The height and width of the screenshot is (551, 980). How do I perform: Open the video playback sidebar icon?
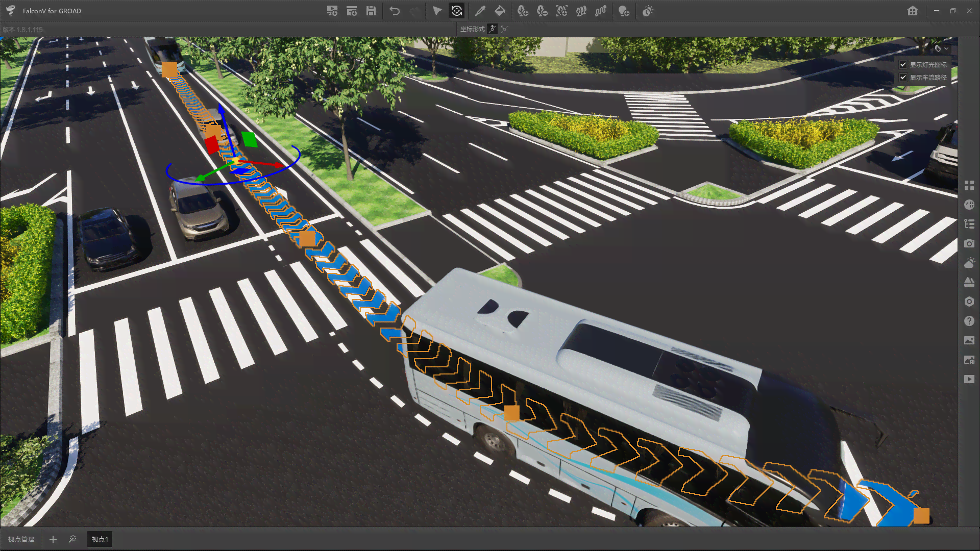click(969, 379)
